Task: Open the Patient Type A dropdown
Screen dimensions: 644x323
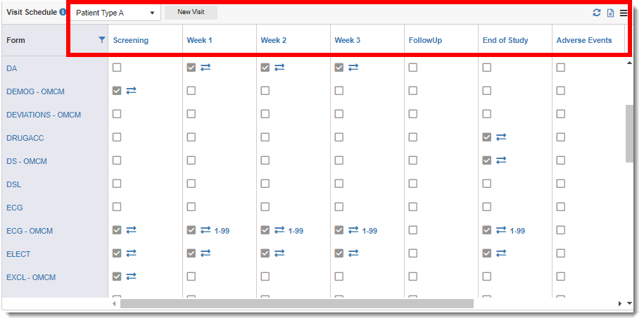Action: click(115, 13)
